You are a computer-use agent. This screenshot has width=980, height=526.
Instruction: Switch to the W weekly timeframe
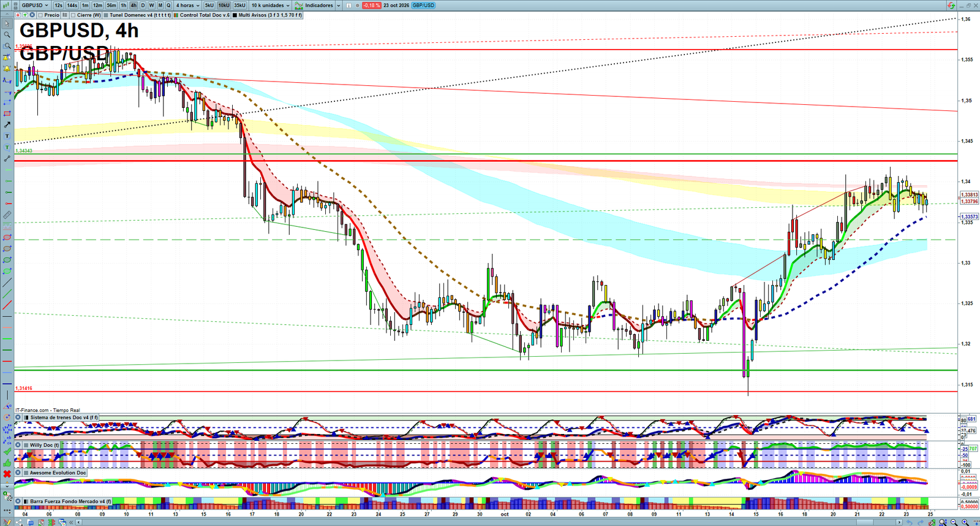pos(151,6)
